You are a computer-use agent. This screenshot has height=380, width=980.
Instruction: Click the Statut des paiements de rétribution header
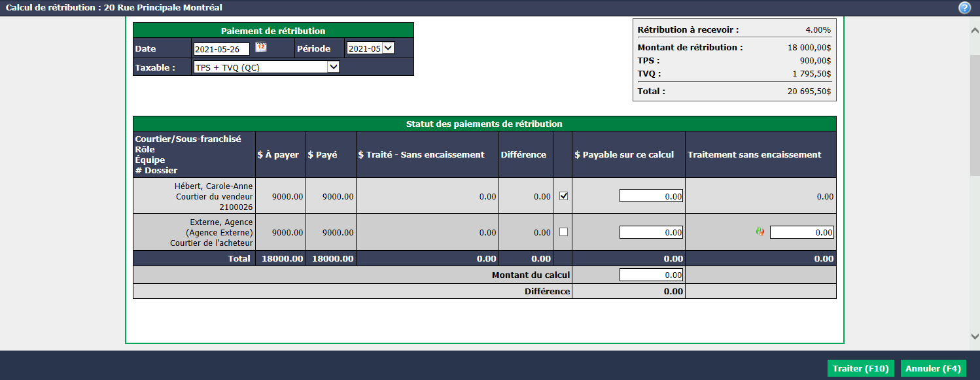pos(484,124)
